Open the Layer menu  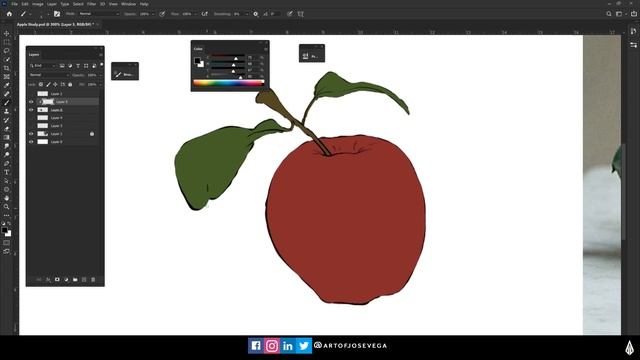52,4
